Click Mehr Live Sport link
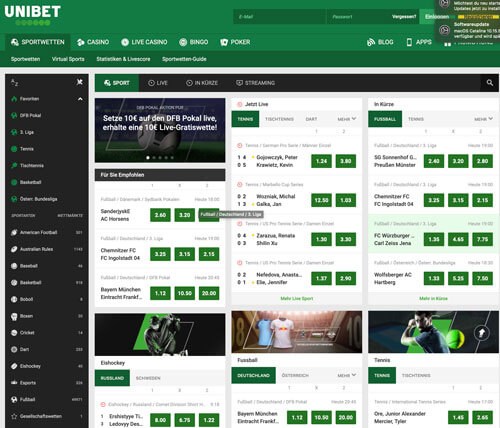Viewport: 500px width, 428px height. pyautogui.click(x=297, y=298)
